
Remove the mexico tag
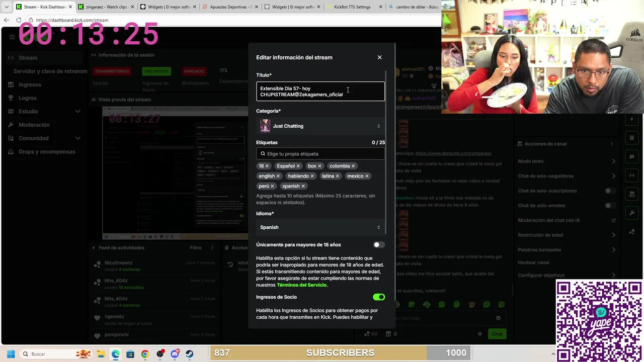pyautogui.click(x=367, y=176)
